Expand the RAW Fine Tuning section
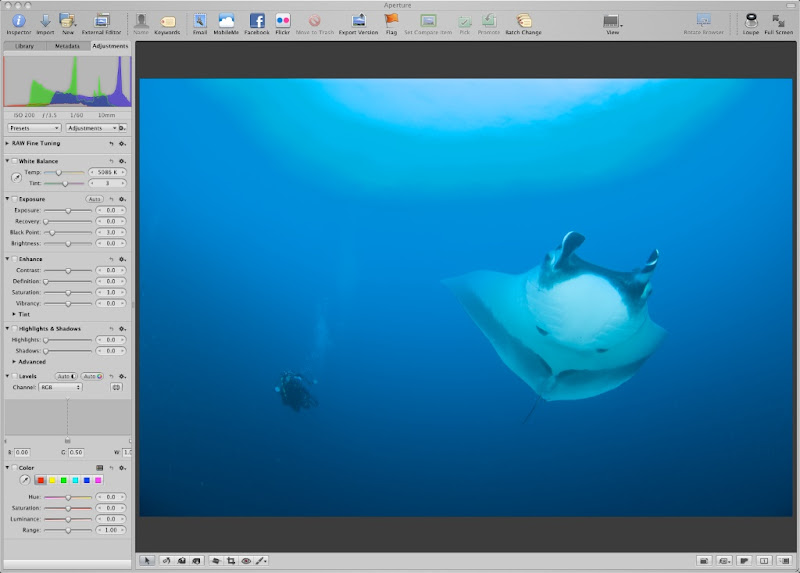The height and width of the screenshot is (573, 800). click(8, 143)
